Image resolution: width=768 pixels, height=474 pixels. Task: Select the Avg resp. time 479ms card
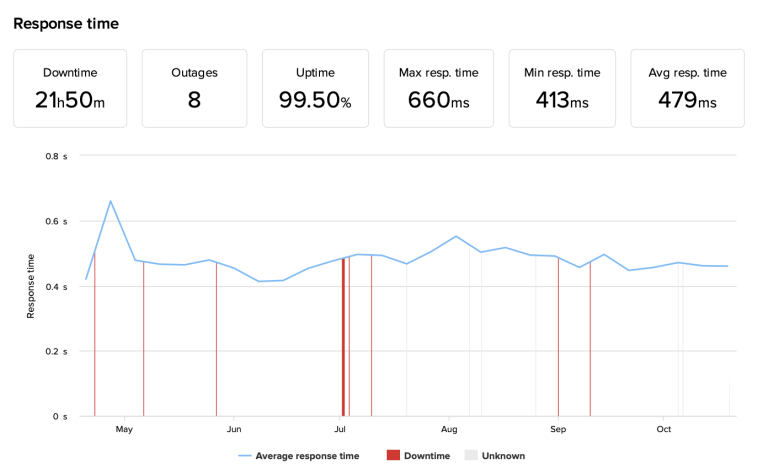point(688,88)
